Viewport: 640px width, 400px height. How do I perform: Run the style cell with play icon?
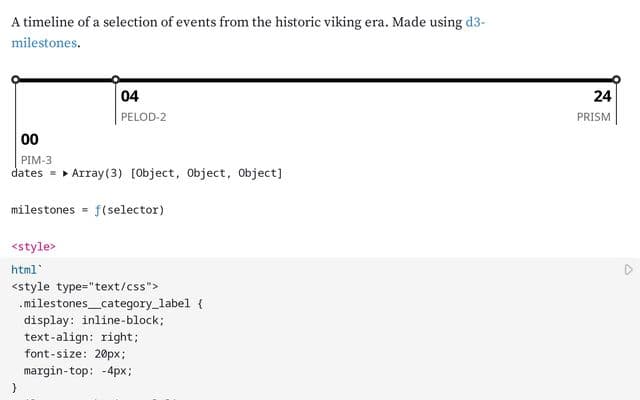point(628,270)
